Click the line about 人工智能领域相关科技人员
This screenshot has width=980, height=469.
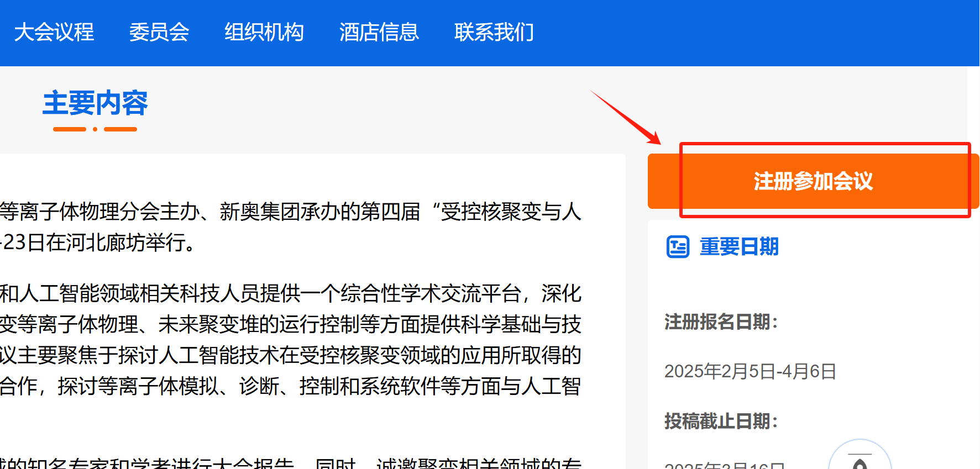click(290, 293)
